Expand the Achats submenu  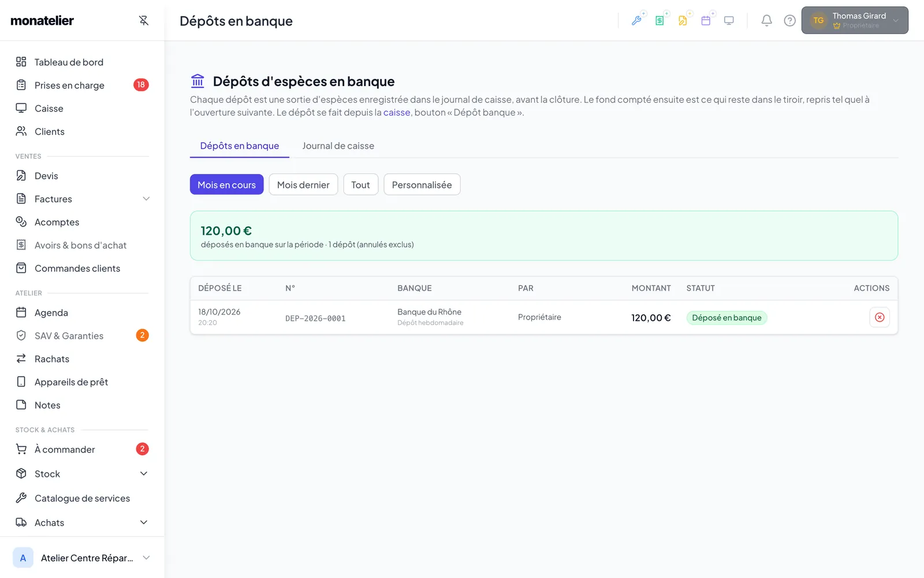click(x=144, y=523)
